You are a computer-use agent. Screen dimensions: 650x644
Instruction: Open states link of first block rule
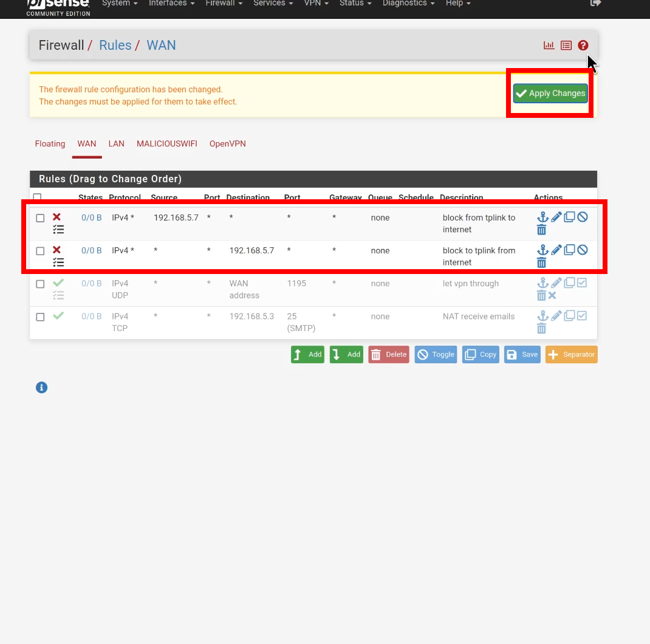tap(92, 218)
